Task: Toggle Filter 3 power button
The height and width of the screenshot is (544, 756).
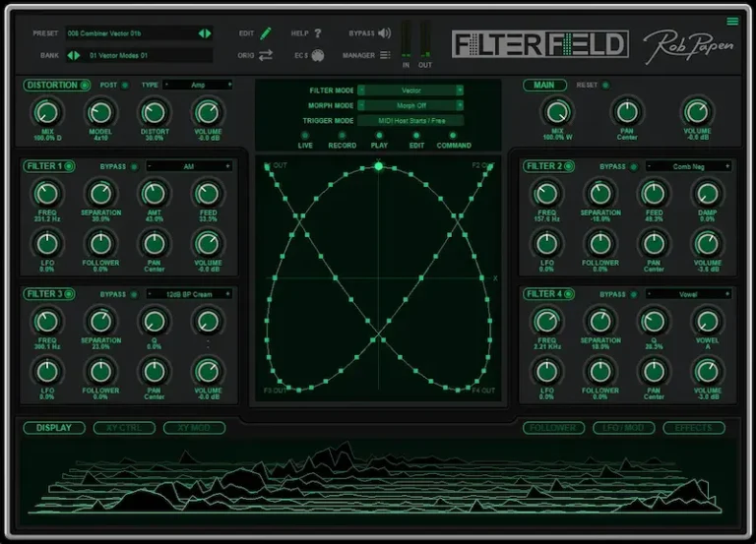Action: (69, 294)
